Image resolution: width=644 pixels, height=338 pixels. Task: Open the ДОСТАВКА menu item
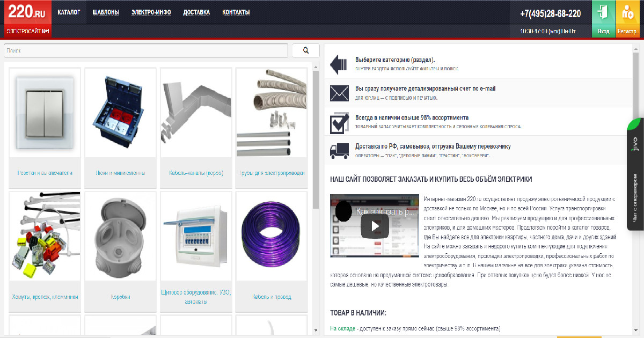(196, 12)
